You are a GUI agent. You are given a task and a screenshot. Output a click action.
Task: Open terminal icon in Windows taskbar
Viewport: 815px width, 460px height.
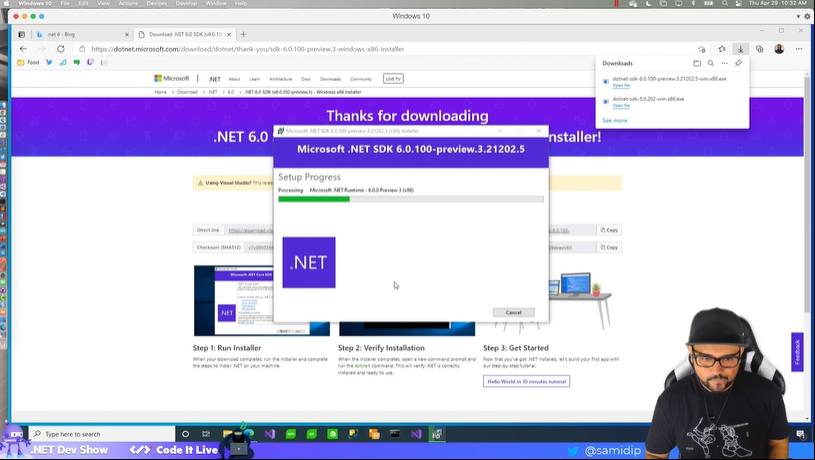395,434
